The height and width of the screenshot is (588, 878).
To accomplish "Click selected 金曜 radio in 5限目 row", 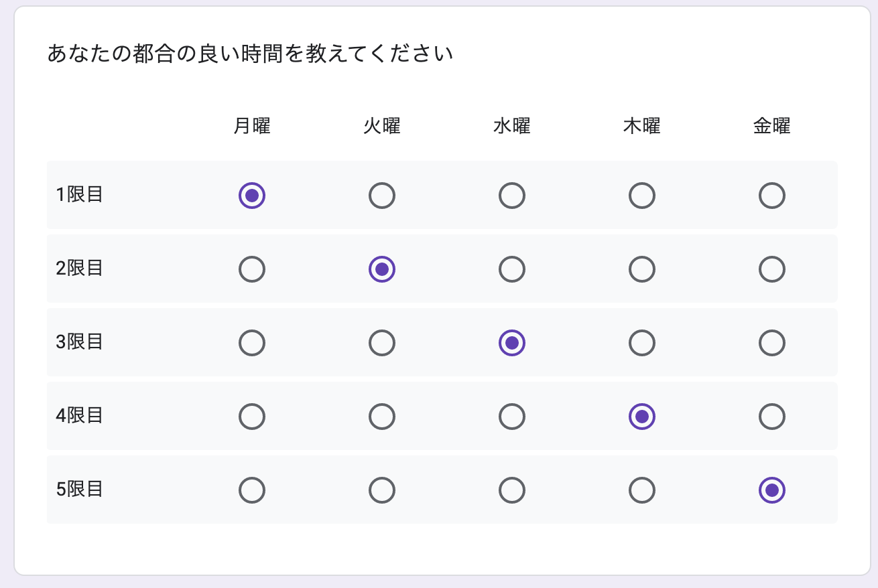I will pyautogui.click(x=772, y=490).
